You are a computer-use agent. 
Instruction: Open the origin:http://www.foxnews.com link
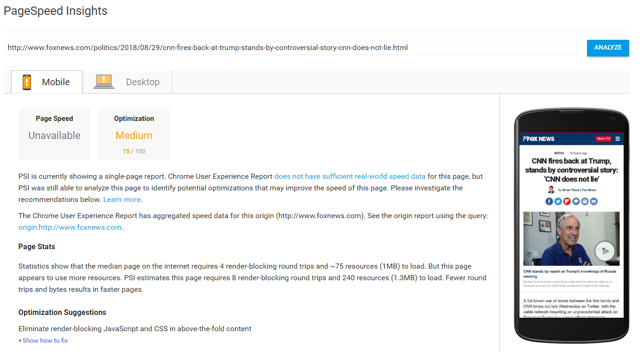click(x=70, y=227)
